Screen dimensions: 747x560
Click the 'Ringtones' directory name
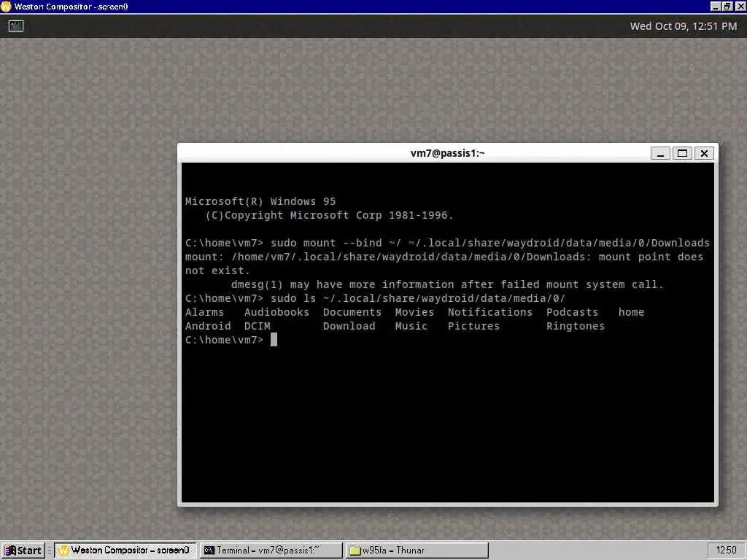[576, 326]
